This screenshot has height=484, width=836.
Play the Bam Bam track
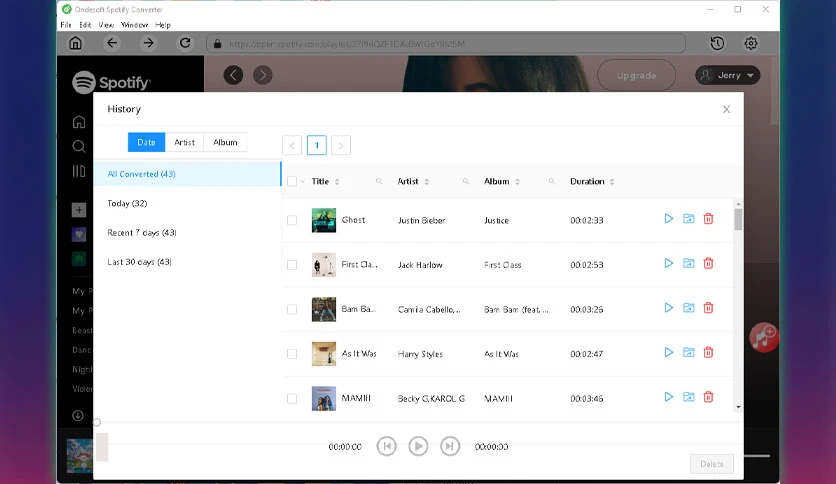pos(669,308)
